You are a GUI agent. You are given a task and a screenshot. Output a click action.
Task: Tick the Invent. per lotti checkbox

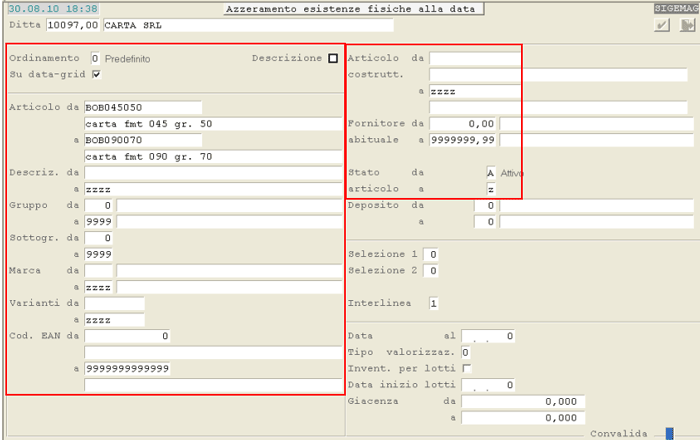[466, 369]
